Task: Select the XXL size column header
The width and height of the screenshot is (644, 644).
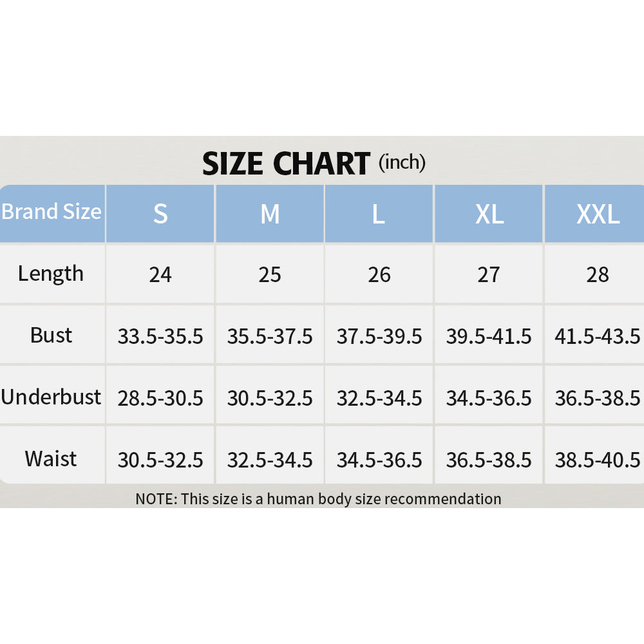Action: 598,214
